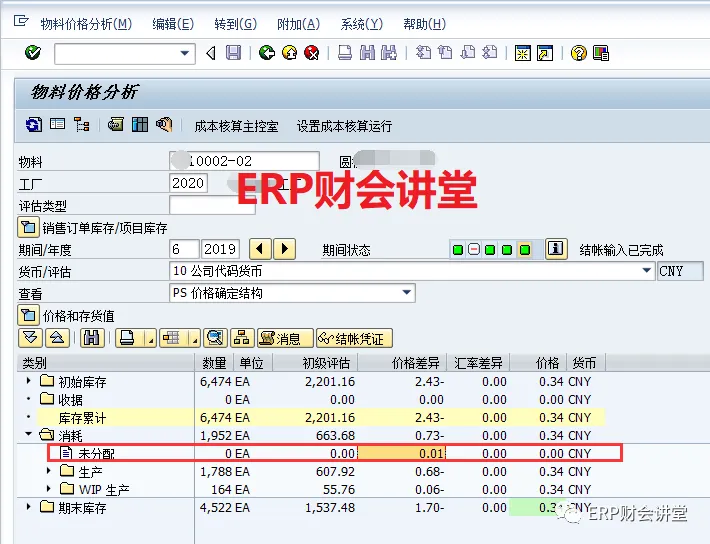Click the green Back arrow icon
Viewport: 710px width, 544px height.
[x=267, y=53]
